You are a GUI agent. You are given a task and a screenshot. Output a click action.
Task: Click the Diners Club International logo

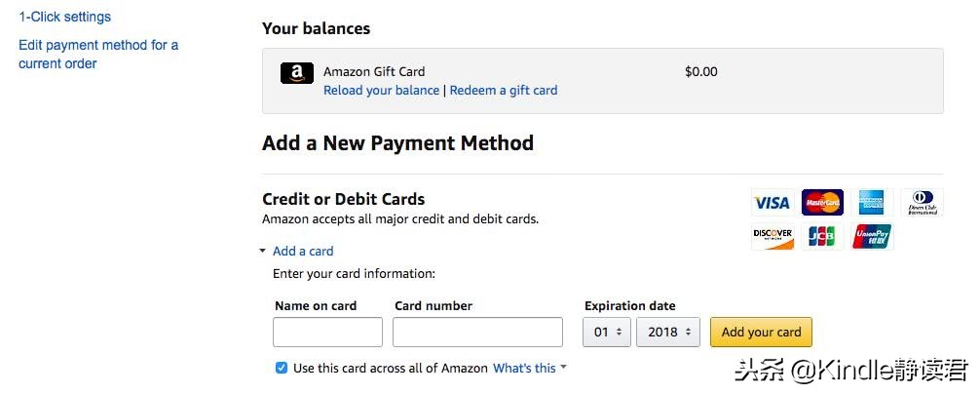pyautogui.click(x=922, y=203)
